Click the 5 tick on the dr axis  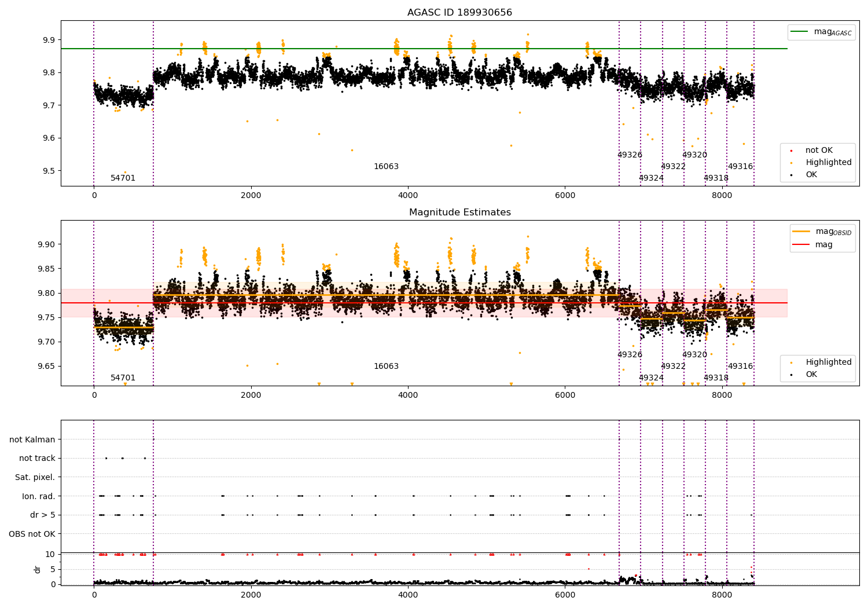(x=53, y=569)
